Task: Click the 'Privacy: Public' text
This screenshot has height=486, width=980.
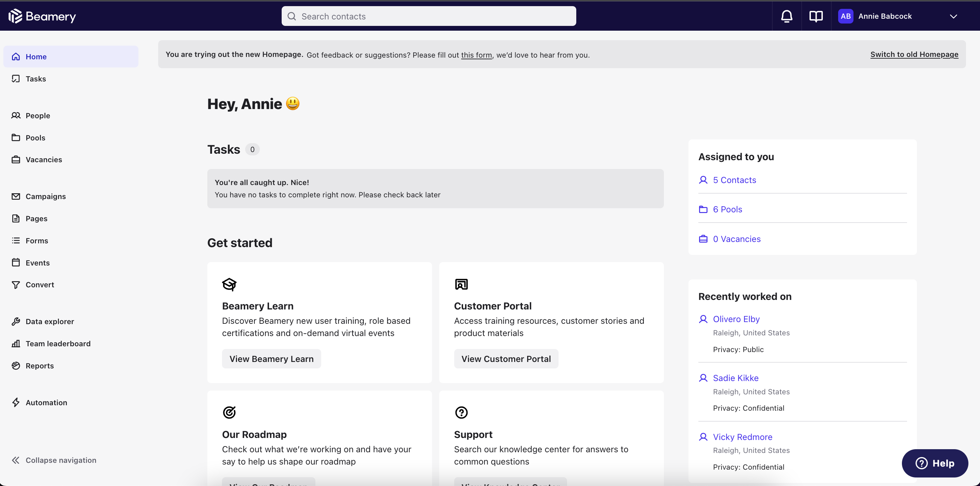Action: click(x=738, y=349)
